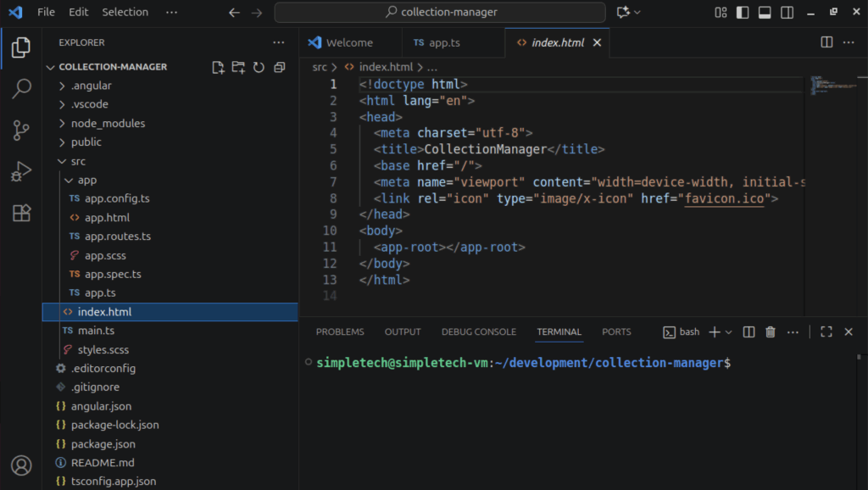Open launch profile dropdown next to plus
This screenshot has height=490, width=868.
728,332
